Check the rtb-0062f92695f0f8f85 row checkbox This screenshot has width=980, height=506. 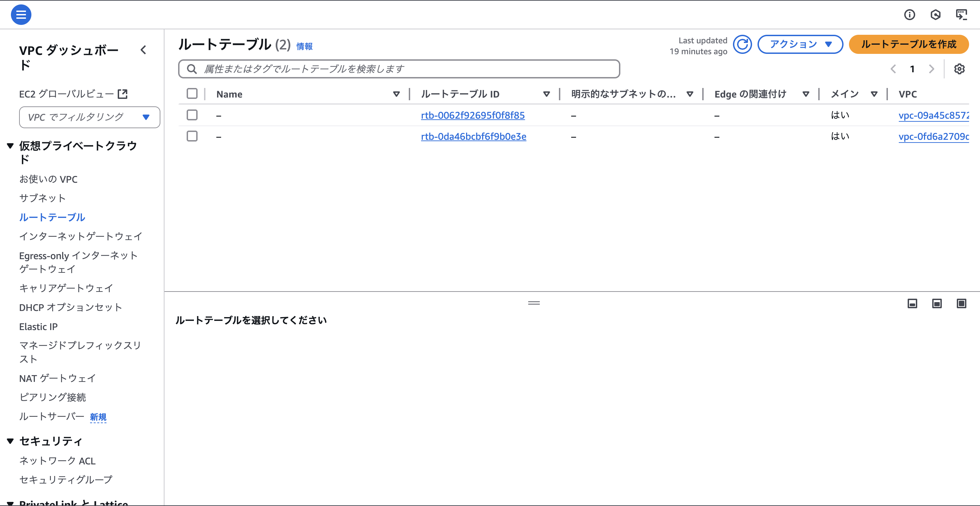(x=192, y=115)
